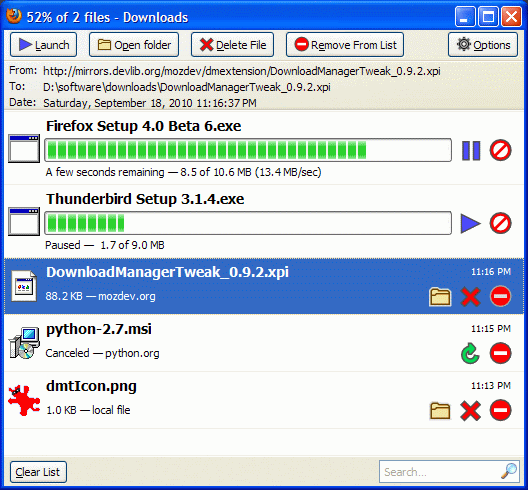Click the 11:15 PM timestamp
The width and height of the screenshot is (528, 490).
491,329
